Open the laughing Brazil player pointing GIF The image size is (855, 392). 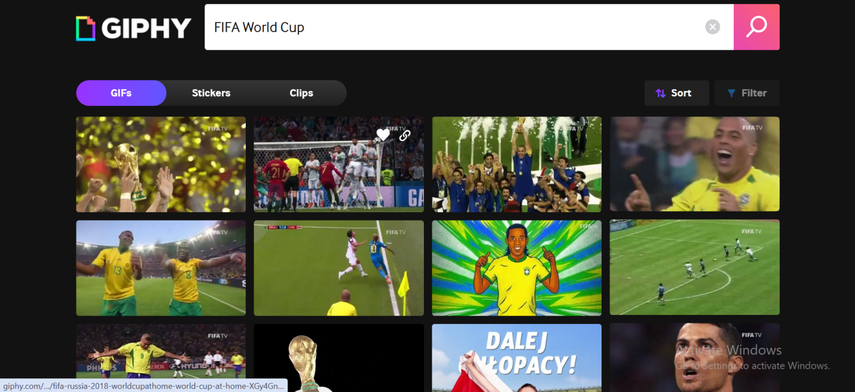click(x=695, y=164)
